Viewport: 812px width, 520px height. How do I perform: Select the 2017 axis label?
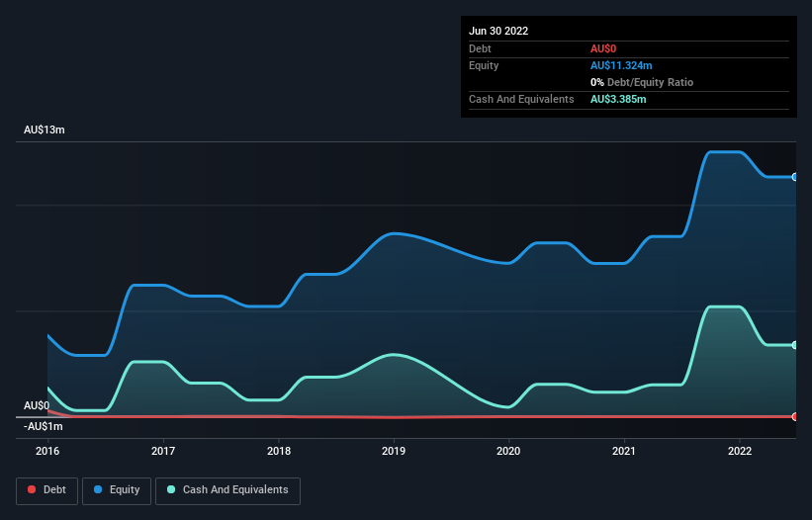[x=163, y=451]
